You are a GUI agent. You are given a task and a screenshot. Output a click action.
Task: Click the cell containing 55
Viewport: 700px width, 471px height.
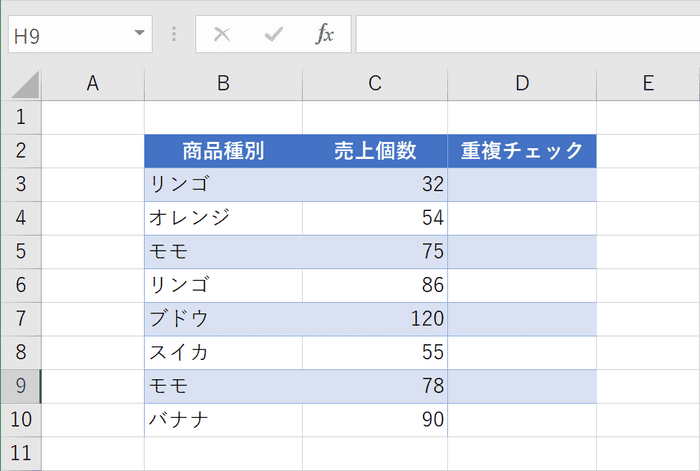[x=375, y=353]
